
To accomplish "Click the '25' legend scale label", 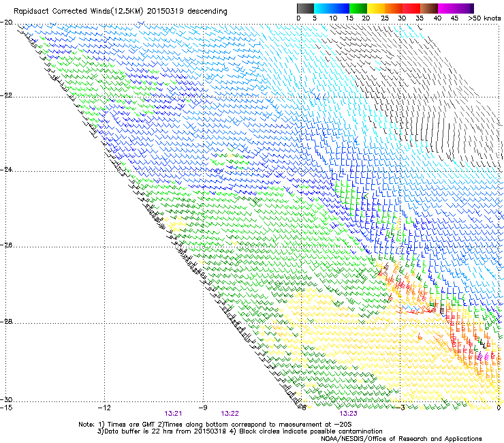I will 384,18.
